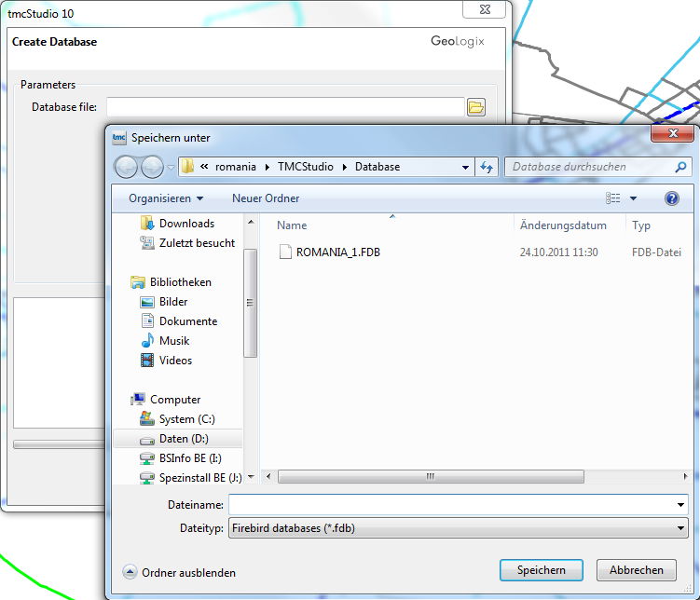Open the Musik library

click(x=174, y=341)
